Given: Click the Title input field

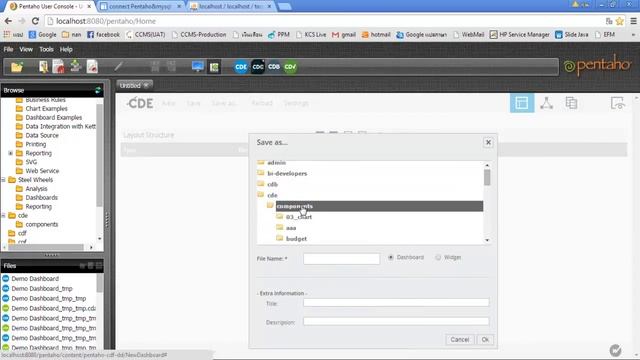Looking at the screenshot, I should point(396,303).
